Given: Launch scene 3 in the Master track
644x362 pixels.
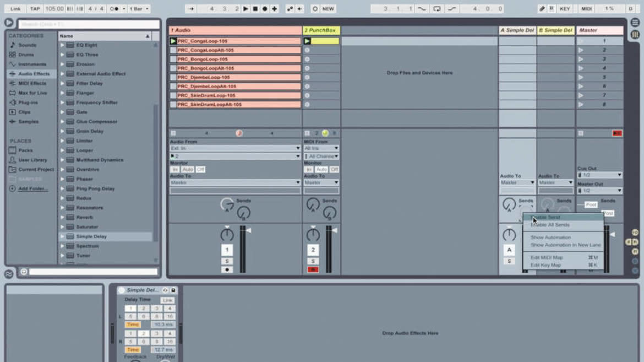Looking at the screenshot, I should [x=580, y=60].
